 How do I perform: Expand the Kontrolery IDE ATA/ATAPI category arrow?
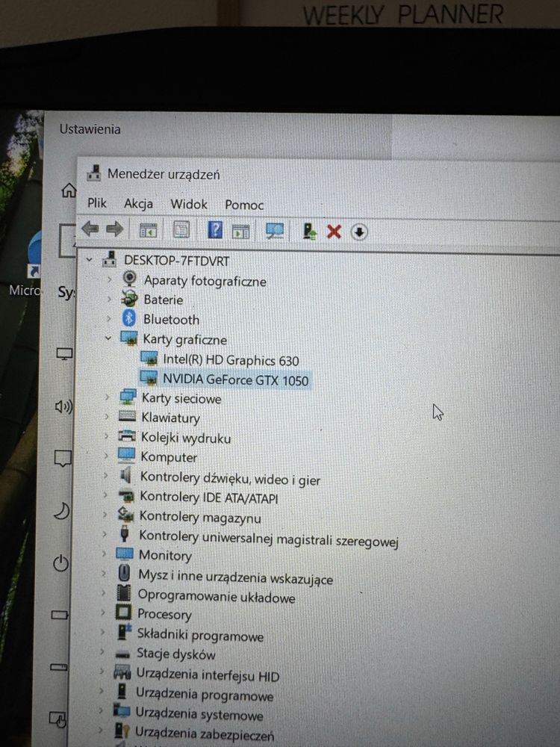point(105,495)
